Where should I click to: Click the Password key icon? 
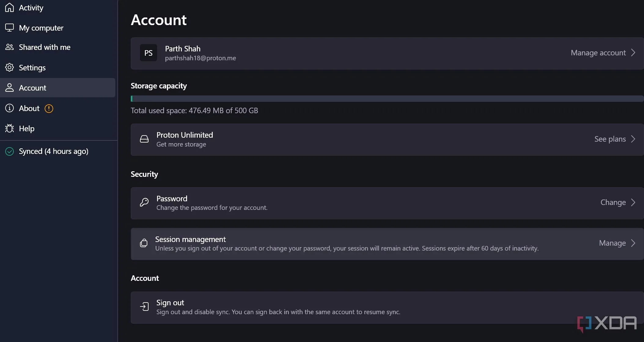tap(144, 203)
